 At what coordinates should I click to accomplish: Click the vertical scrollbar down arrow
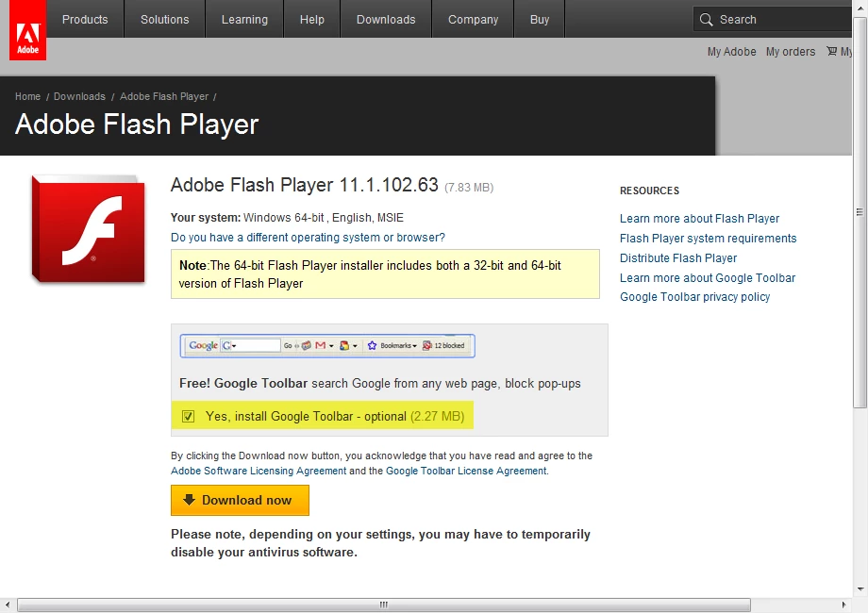860,589
